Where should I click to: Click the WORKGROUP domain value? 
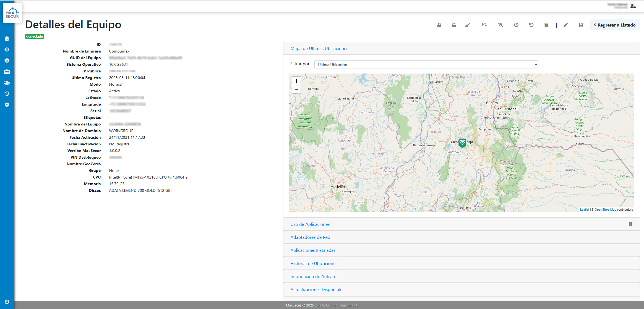point(121,131)
